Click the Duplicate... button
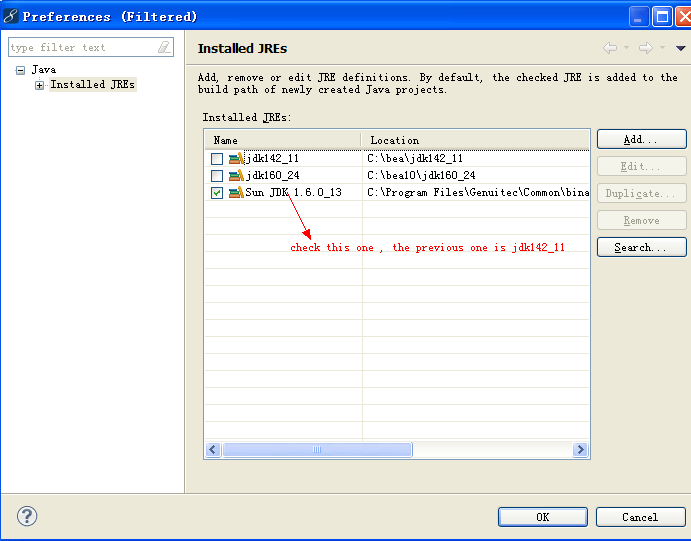The image size is (691, 541). [642, 193]
